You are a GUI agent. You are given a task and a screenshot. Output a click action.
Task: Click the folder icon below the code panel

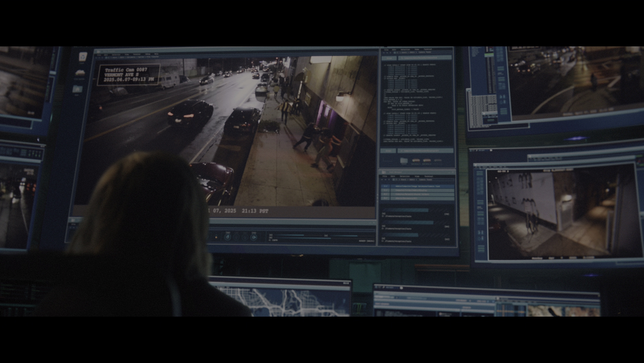[x=404, y=160]
